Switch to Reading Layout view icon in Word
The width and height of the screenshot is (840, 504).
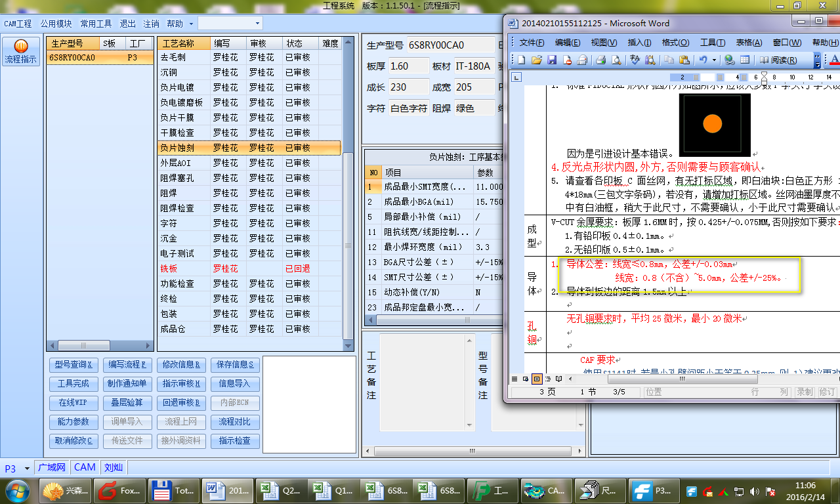559,379
